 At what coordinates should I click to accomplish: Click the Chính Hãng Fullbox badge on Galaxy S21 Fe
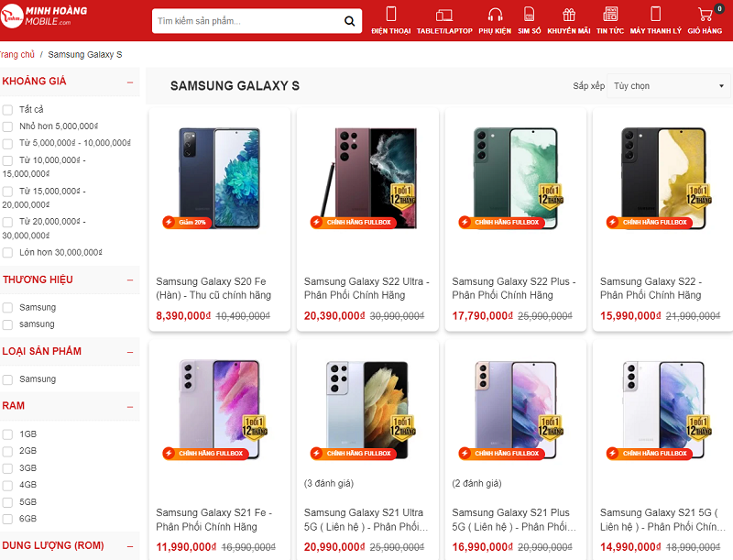coord(205,453)
